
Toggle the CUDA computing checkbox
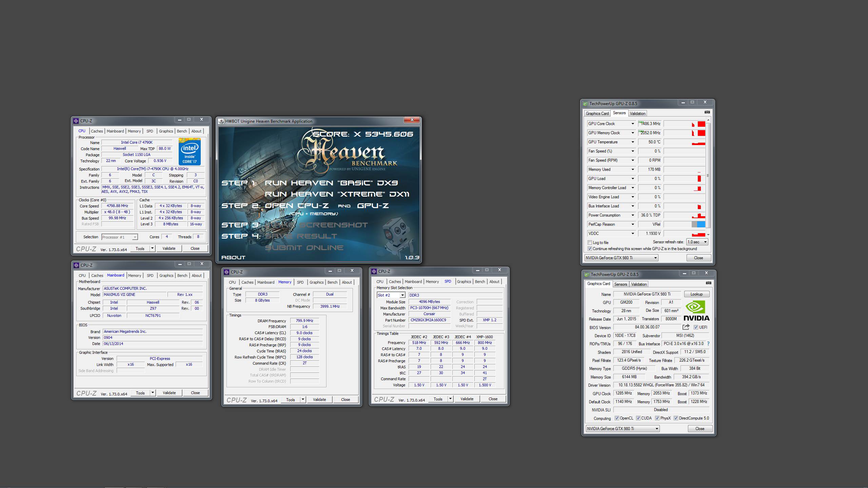pyautogui.click(x=638, y=418)
